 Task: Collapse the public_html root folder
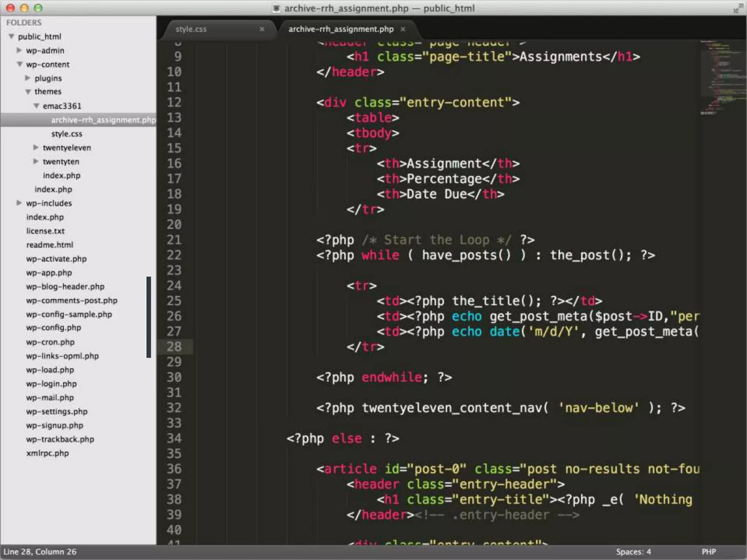12,36
